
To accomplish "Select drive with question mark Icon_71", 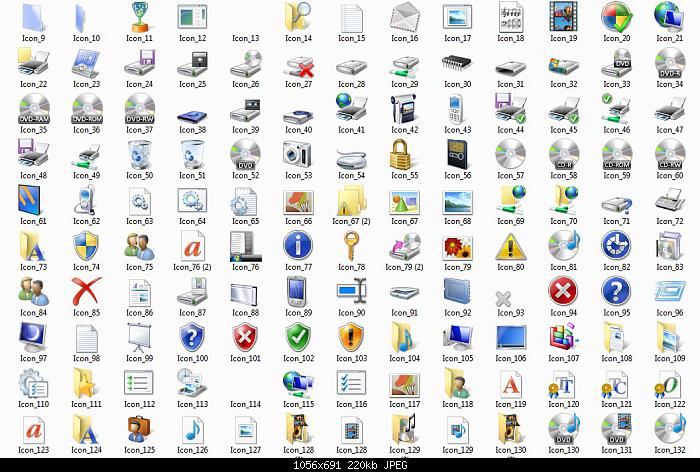I will (x=617, y=205).
